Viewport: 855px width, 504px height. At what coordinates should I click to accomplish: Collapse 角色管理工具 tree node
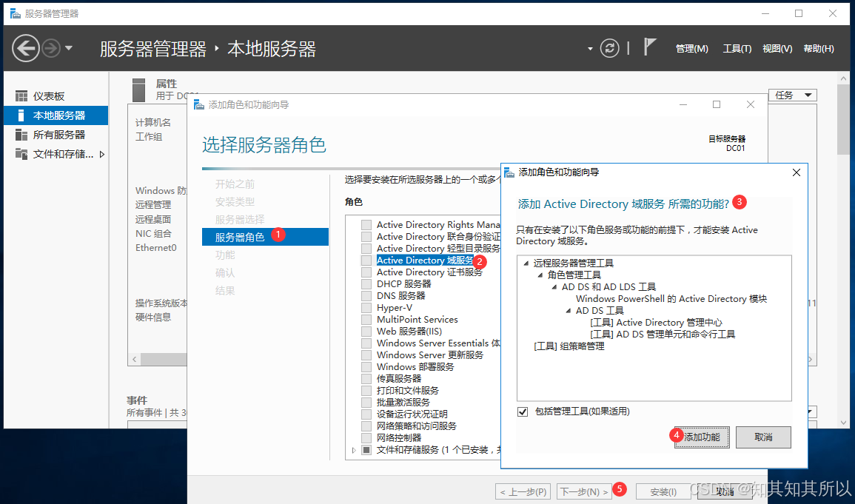coord(540,275)
